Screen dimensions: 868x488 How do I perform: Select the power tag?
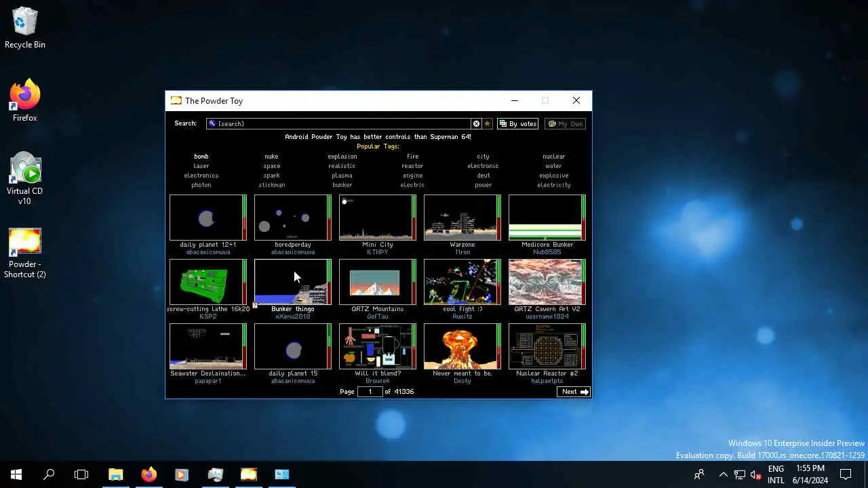coord(483,185)
